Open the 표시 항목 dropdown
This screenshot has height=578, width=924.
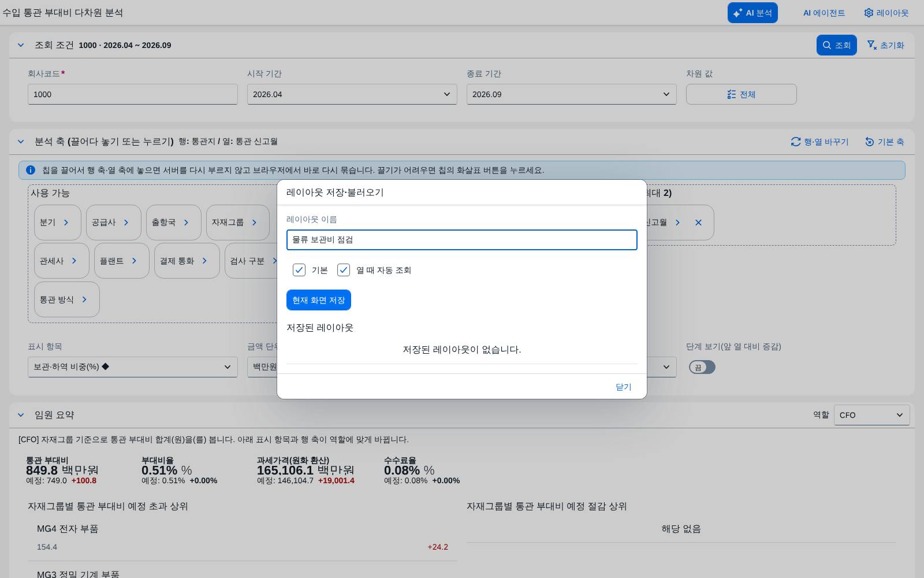pos(133,367)
